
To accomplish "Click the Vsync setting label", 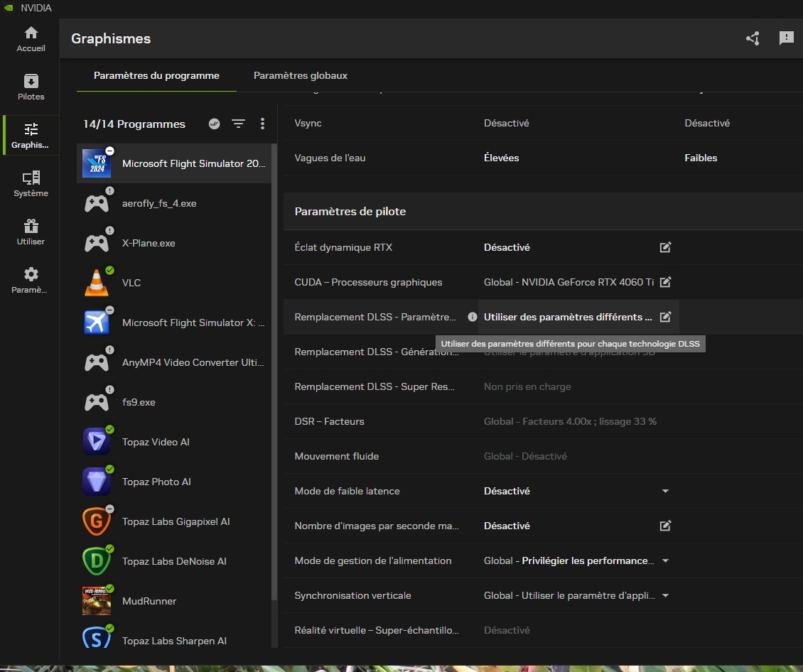I will click(308, 123).
